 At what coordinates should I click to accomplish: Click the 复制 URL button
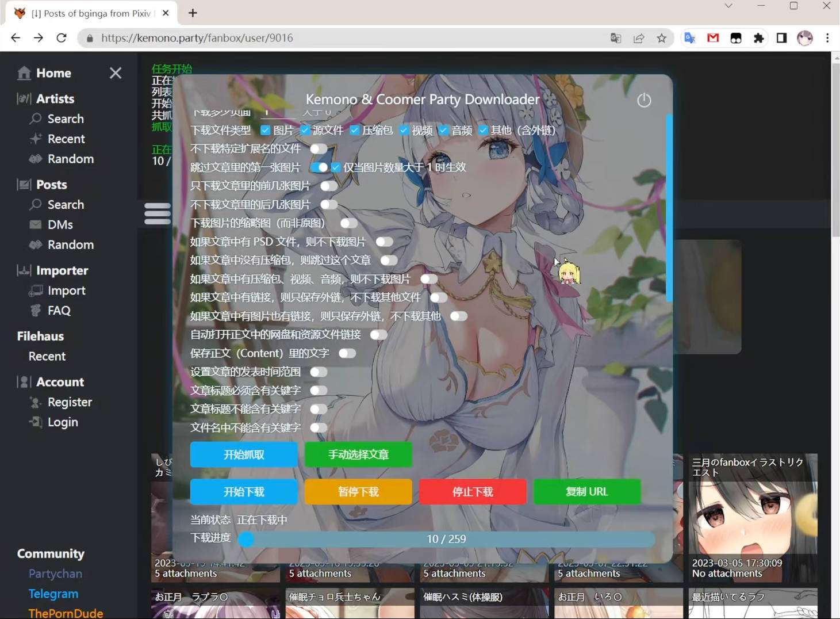click(x=587, y=492)
